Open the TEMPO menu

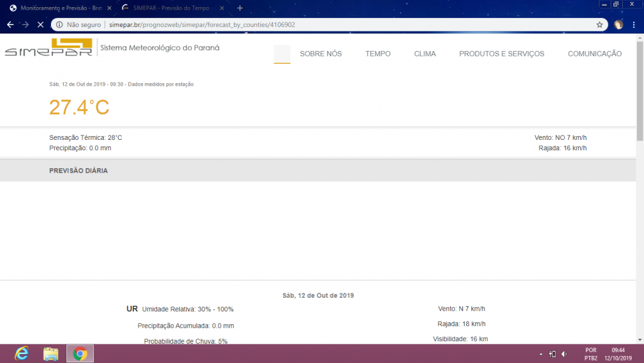point(378,54)
